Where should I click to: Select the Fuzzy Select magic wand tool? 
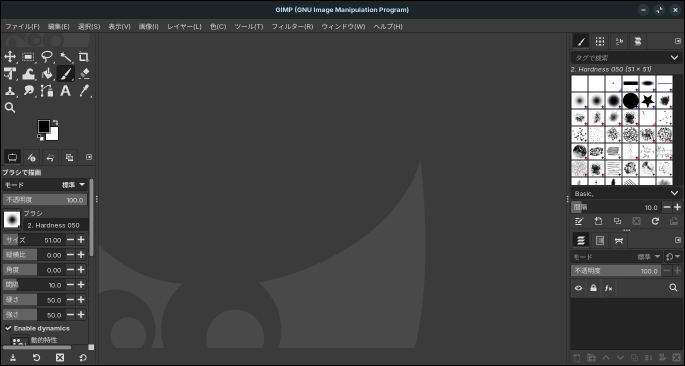(x=66, y=57)
